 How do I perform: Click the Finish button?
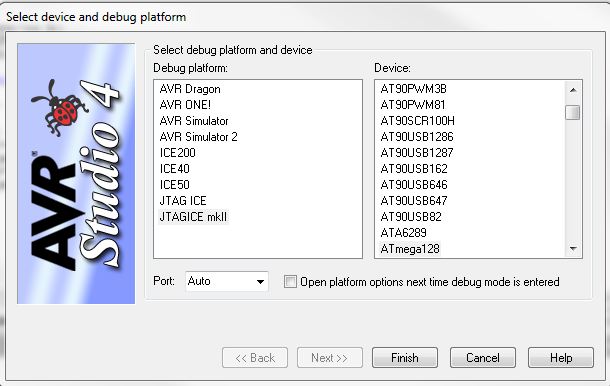point(405,358)
